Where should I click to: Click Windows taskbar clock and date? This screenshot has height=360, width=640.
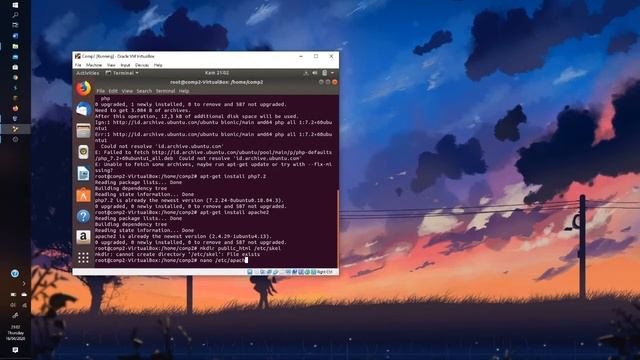pyautogui.click(x=15, y=333)
